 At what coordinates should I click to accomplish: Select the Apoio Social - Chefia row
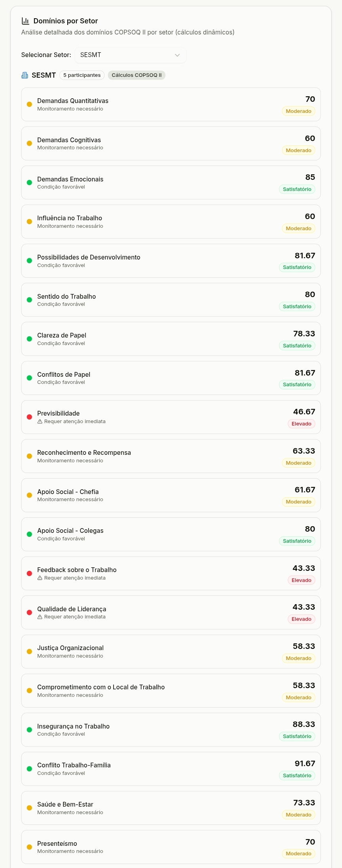tap(171, 495)
